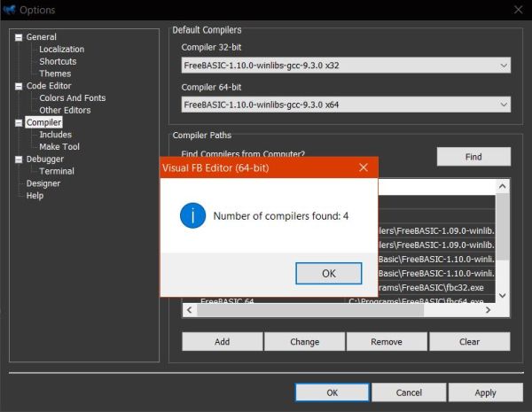The image size is (532, 412).
Task: Select General in the options tree
Action: tap(42, 37)
